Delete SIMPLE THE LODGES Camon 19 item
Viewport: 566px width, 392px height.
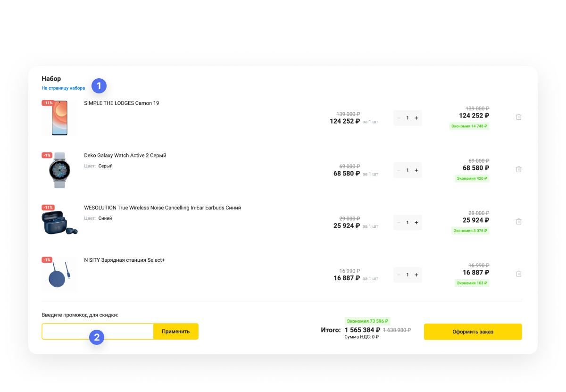coord(519,117)
